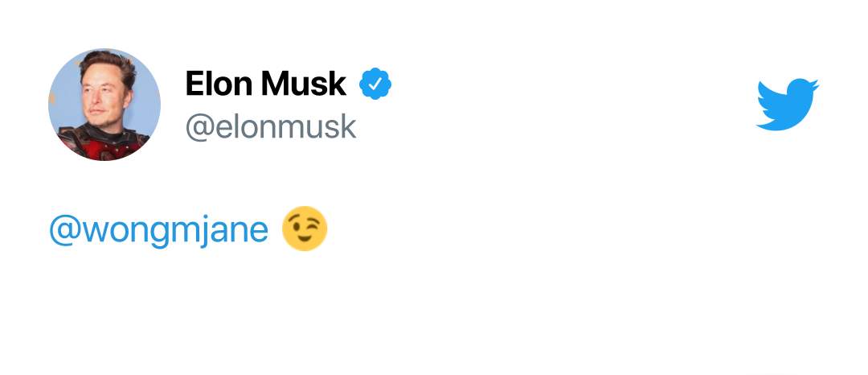Click the blue Twitter bird logo
868x375 pixels.
pyautogui.click(x=787, y=105)
